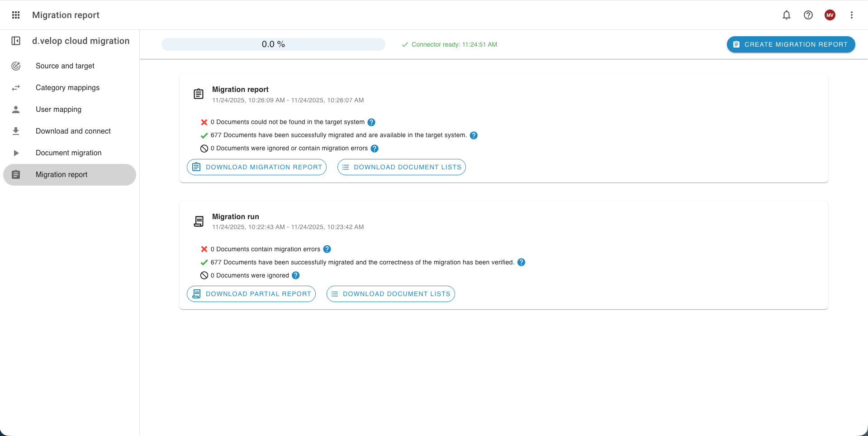Click DOWNLOAD MIGRATION REPORT

256,167
